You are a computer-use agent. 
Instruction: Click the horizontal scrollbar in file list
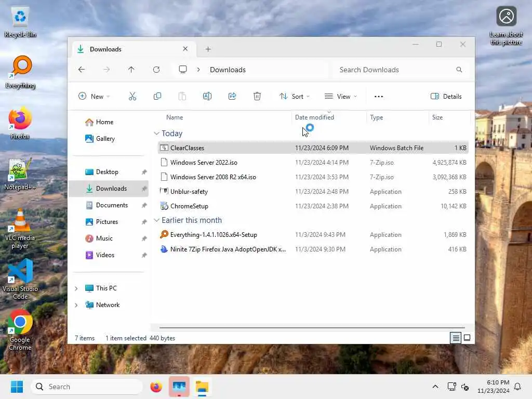click(312, 328)
